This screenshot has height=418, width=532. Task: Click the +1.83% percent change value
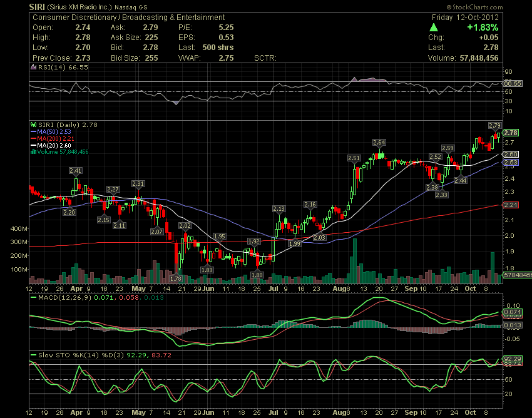point(483,27)
